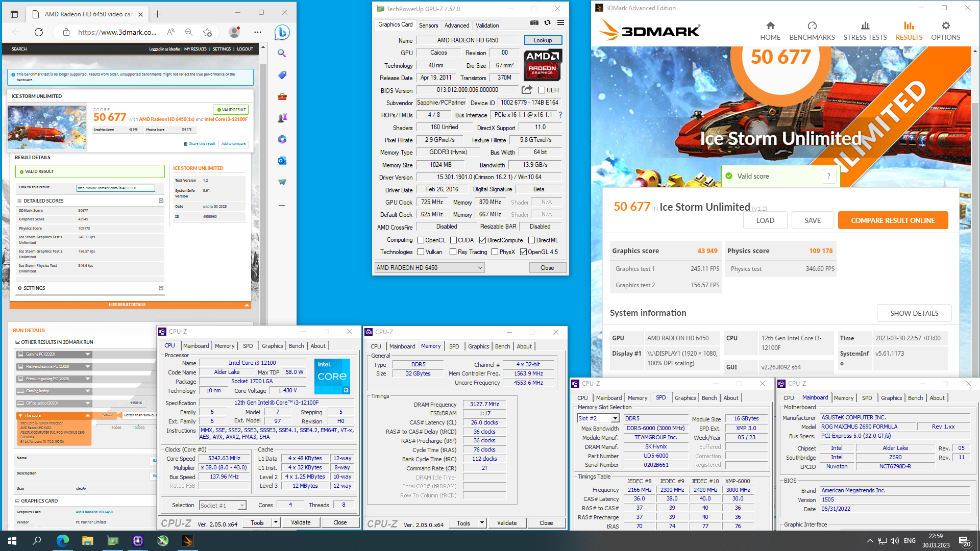
Task: Click Edge zoom out magnifier icon
Action: [189, 32]
